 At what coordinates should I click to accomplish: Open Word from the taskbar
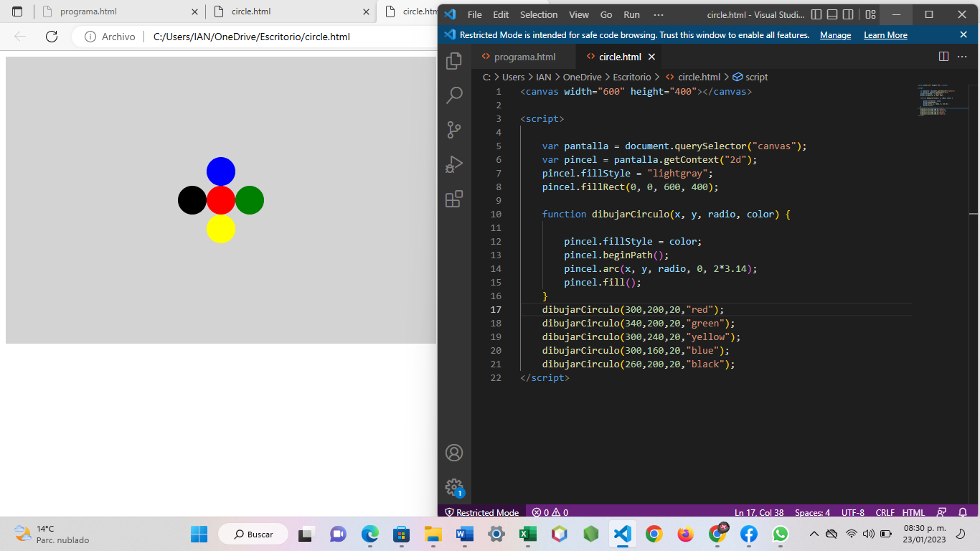point(464,534)
